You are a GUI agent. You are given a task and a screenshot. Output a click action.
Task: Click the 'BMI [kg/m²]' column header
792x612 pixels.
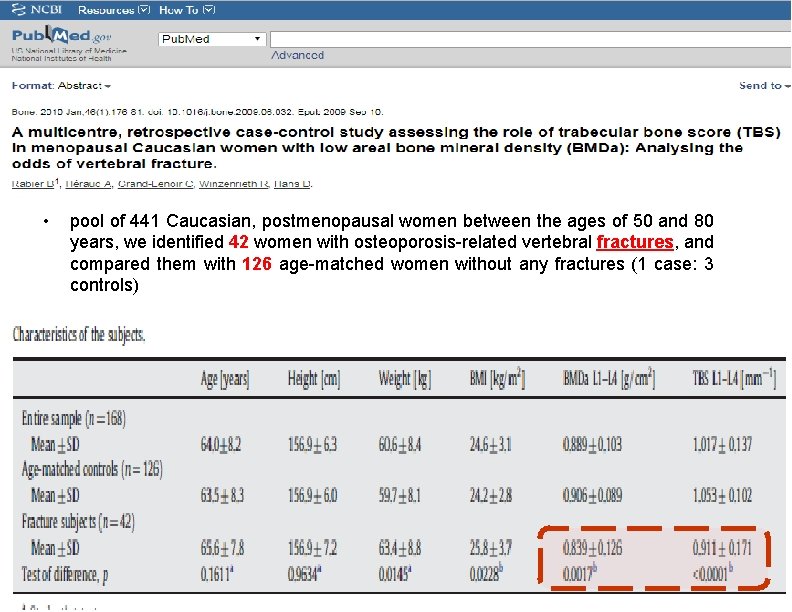coord(497,378)
